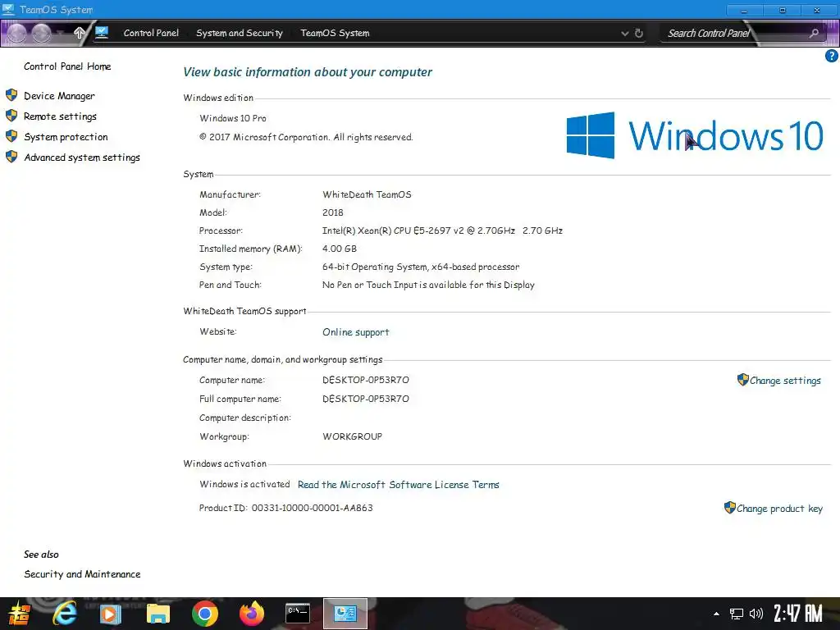This screenshot has width=840, height=630.
Task: Select the Windows 10 Pro edition text
Action: (232, 118)
